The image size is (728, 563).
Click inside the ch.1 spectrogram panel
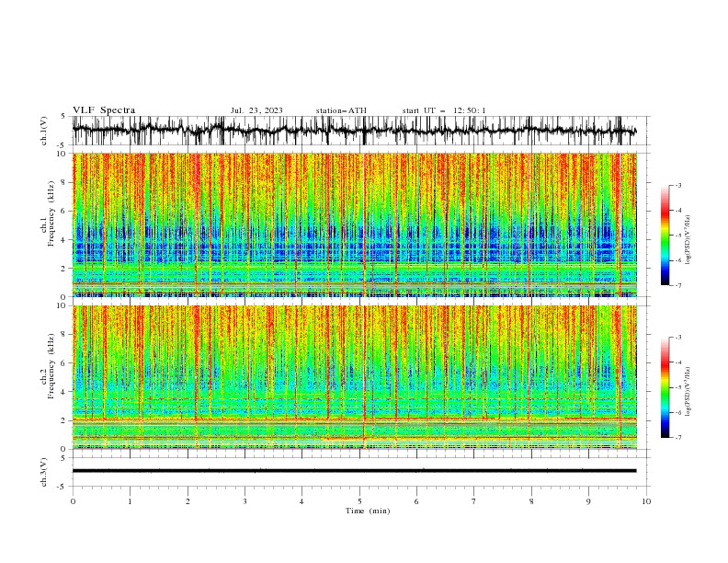[x=355, y=224]
